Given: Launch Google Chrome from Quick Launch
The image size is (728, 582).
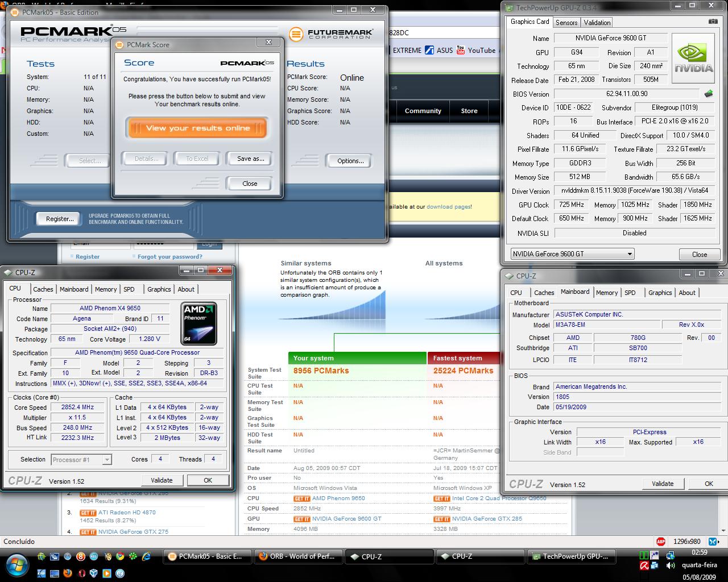Looking at the screenshot, I should point(120,556).
